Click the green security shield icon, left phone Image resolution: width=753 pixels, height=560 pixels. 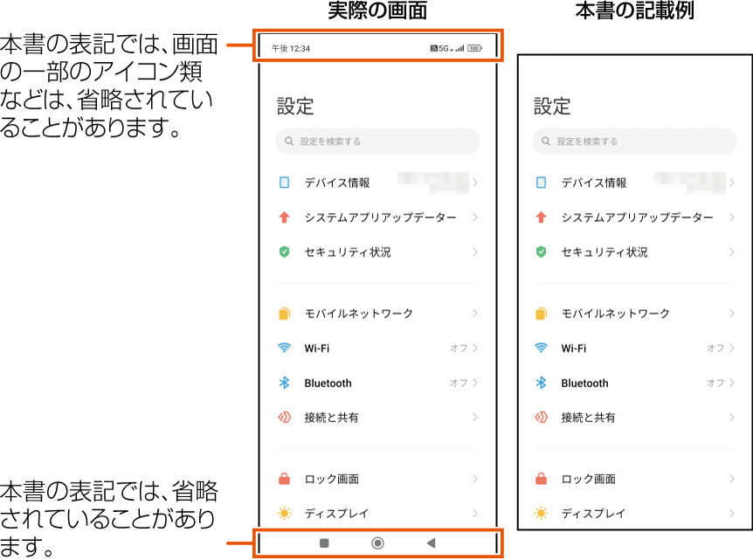[x=284, y=252]
